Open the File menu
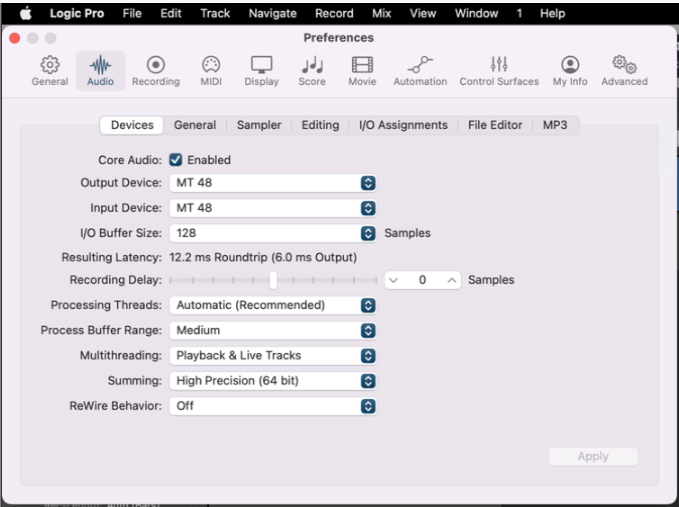679x507 pixels. [132, 13]
